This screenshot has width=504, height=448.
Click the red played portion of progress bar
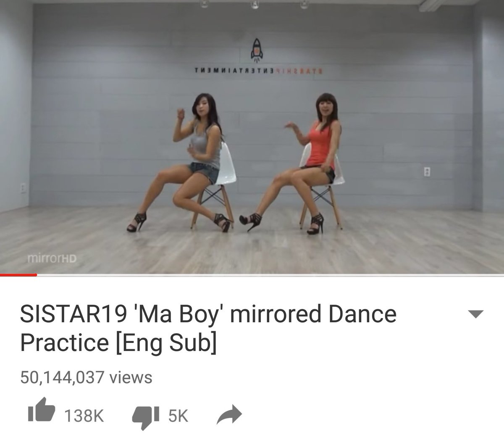coord(18,275)
